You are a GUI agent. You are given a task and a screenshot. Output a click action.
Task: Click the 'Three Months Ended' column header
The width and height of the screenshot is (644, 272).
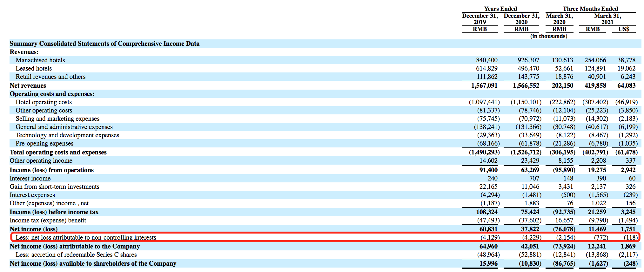(x=590, y=9)
